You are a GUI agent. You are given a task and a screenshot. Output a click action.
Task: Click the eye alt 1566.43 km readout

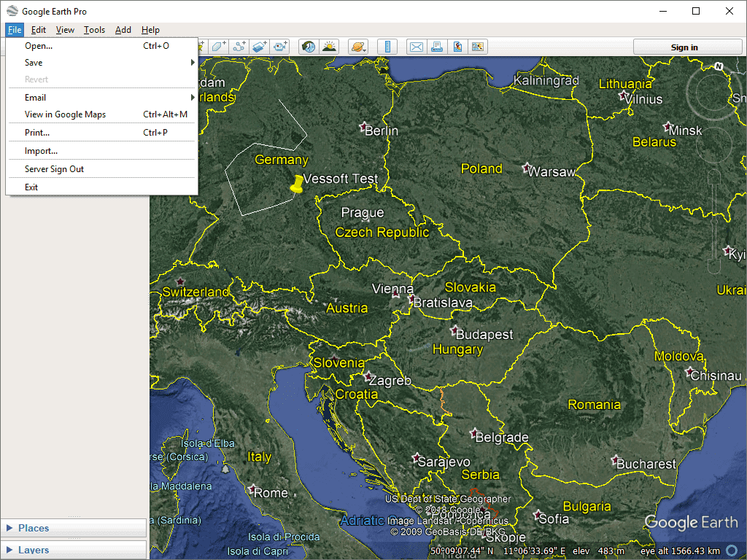point(680,551)
